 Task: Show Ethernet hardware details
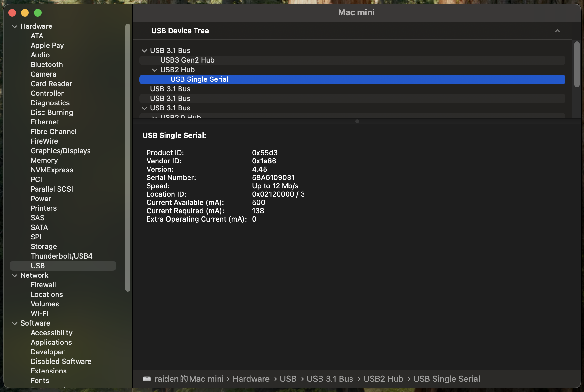tap(45, 122)
